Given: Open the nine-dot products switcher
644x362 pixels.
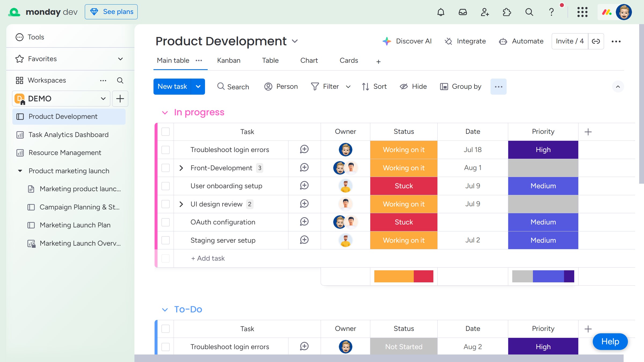Looking at the screenshot, I should pos(582,12).
